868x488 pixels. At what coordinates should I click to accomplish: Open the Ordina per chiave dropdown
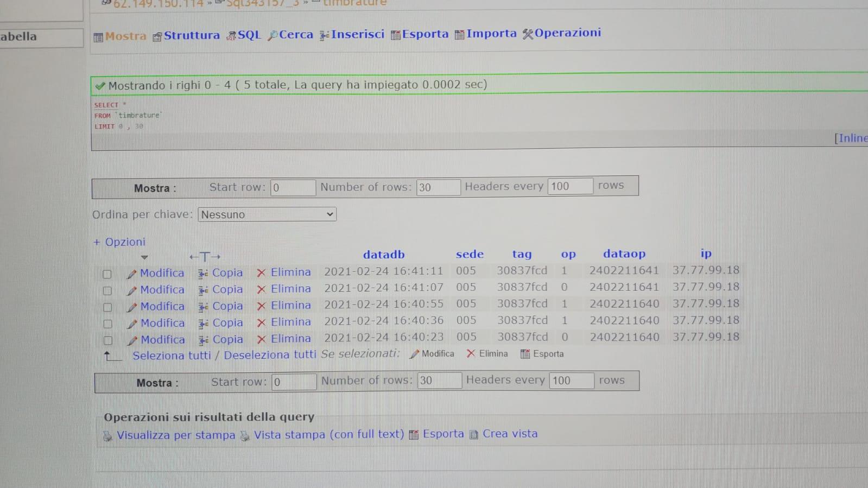tap(267, 214)
